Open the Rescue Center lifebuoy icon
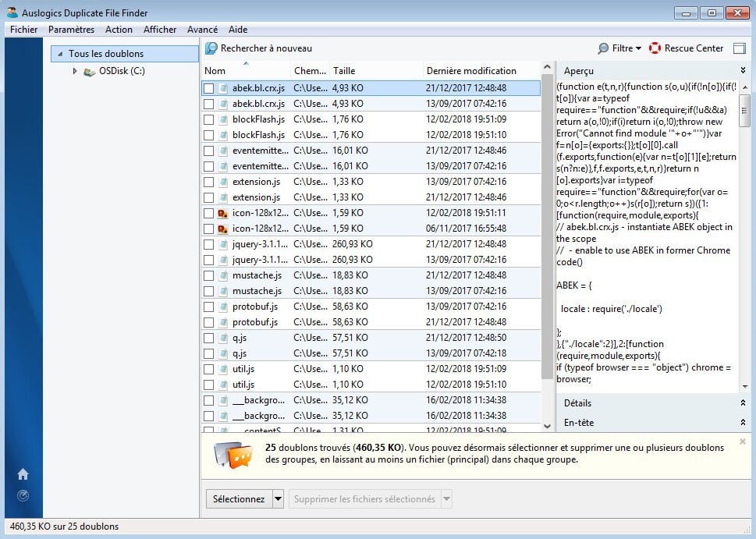The image size is (756, 539). click(x=655, y=48)
